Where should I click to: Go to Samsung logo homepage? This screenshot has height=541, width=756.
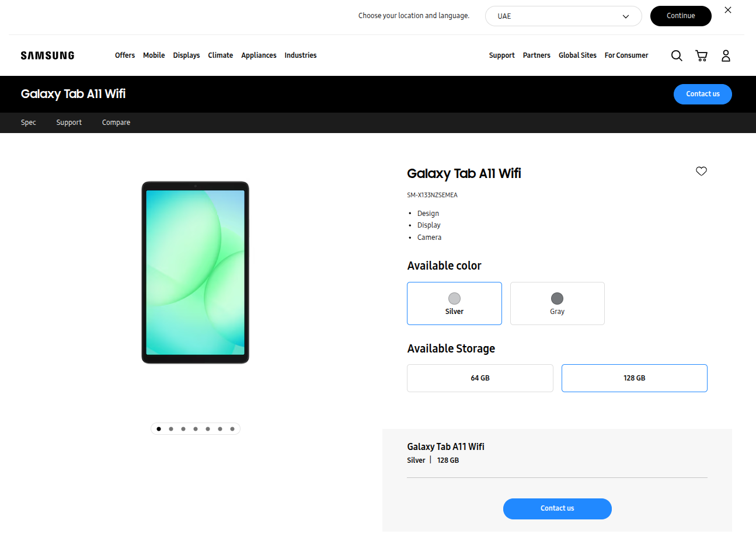48,55
